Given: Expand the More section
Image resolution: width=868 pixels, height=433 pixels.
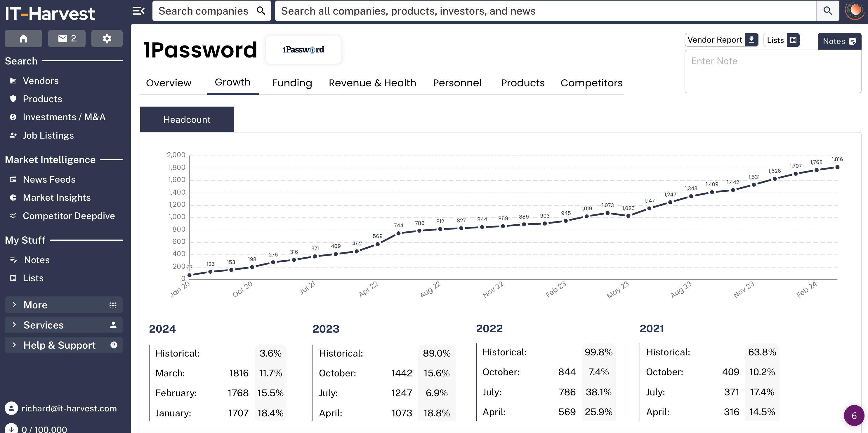Looking at the screenshot, I should [x=64, y=305].
